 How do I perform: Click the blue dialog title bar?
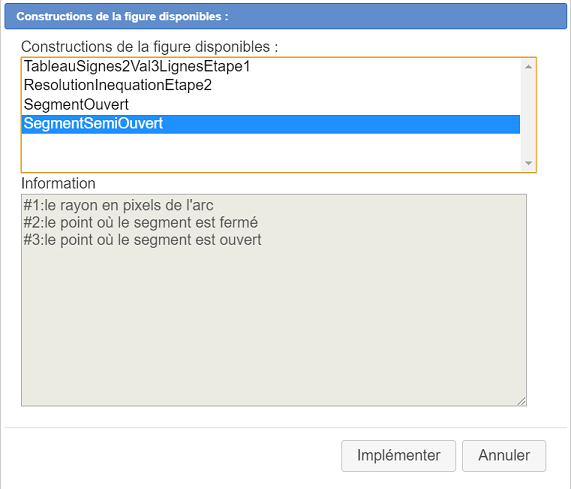[x=286, y=16]
